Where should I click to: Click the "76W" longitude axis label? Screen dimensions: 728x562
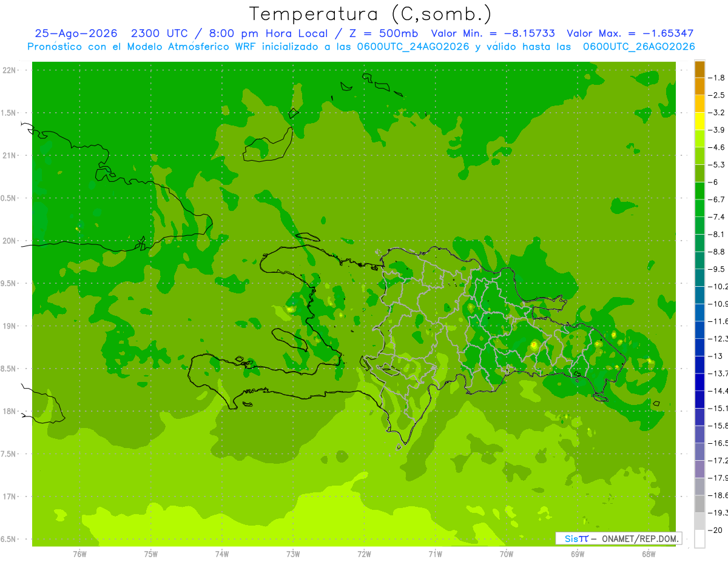pyautogui.click(x=79, y=554)
